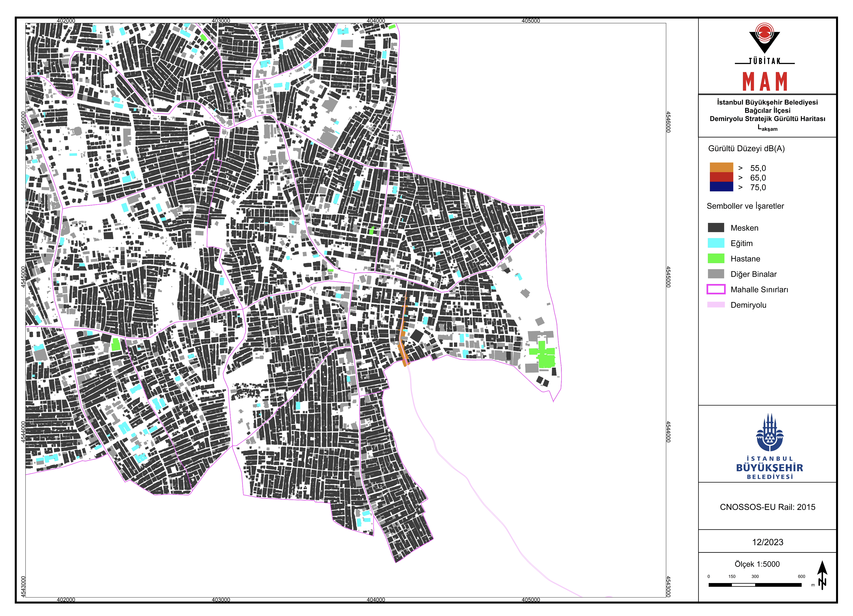Click the 'Eğitim' legend label

[x=742, y=244]
